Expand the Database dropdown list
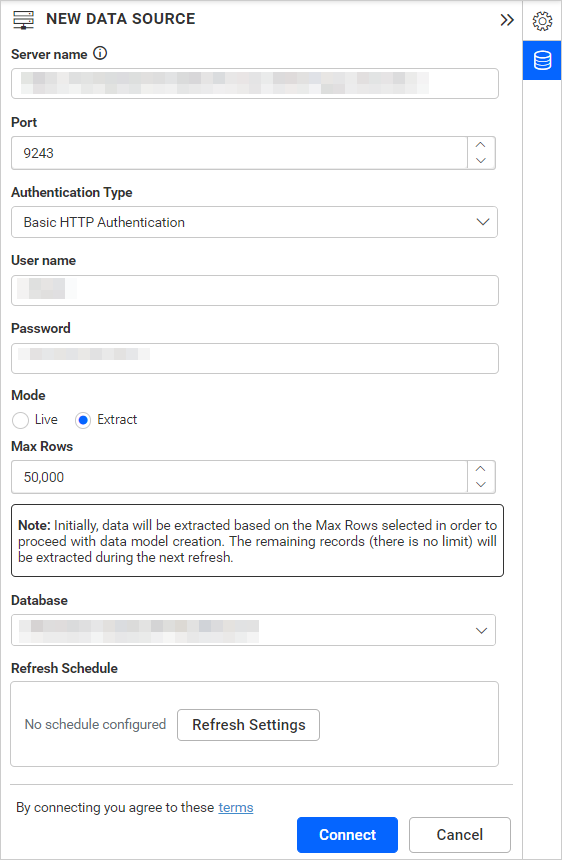 click(253, 630)
